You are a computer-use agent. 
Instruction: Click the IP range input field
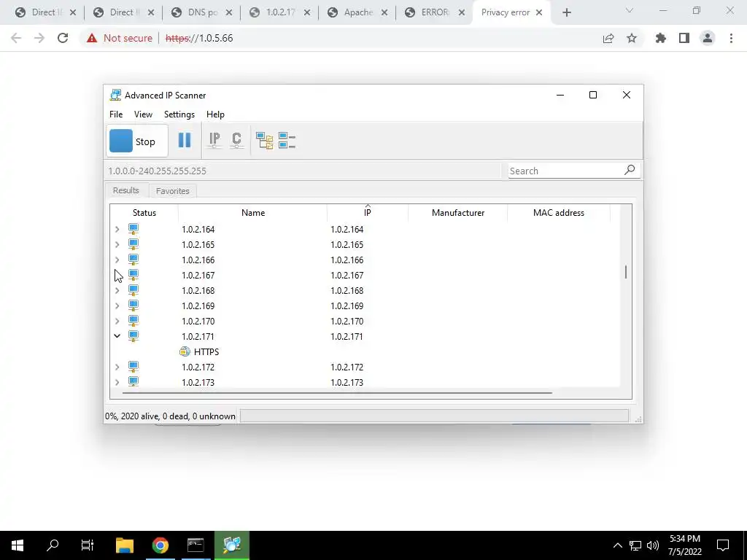303,171
